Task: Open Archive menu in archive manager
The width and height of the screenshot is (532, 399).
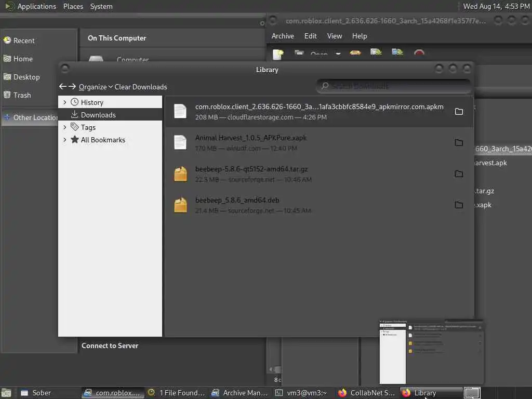Action: [x=283, y=36]
